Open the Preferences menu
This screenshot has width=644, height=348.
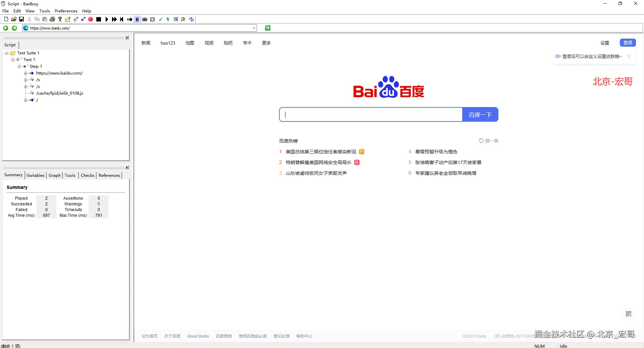[x=66, y=11]
